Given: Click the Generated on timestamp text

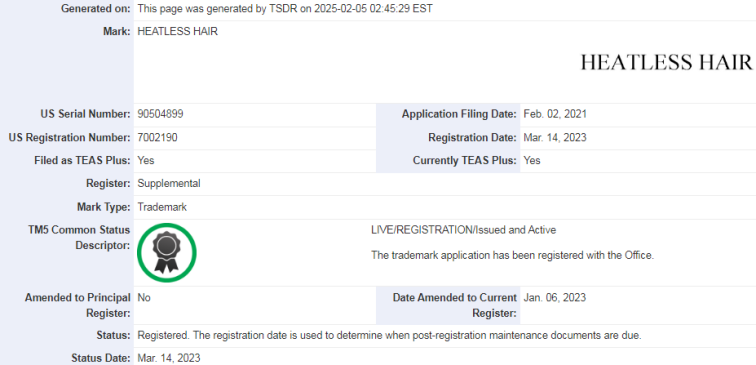Looking at the screenshot, I should point(285,9).
